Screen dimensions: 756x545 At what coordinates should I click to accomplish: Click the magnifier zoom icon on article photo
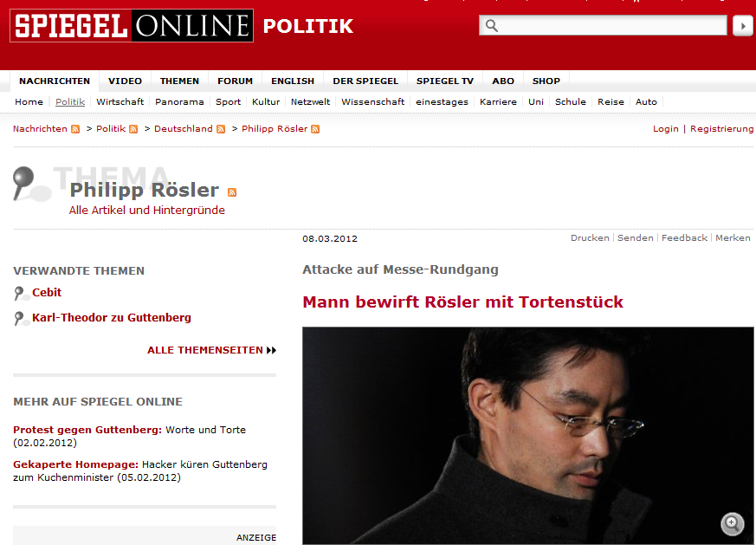[732, 523]
